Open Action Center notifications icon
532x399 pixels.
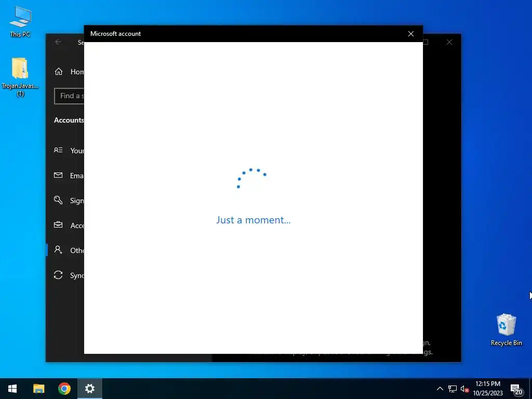[516, 389]
